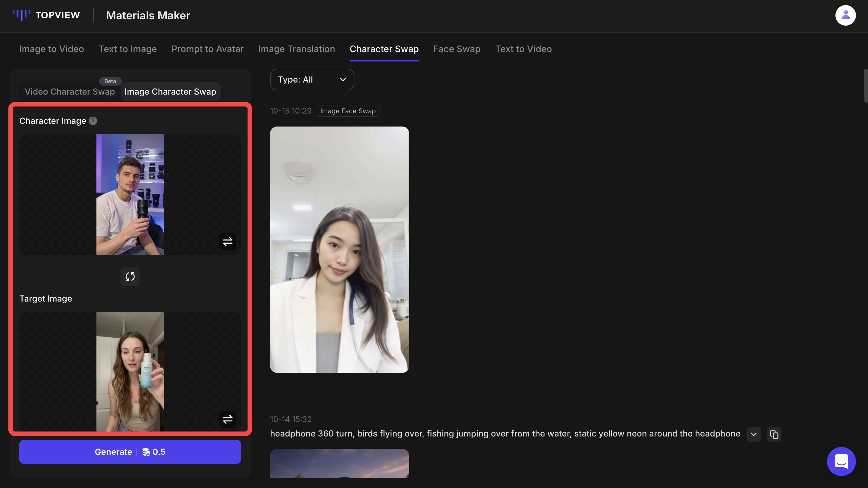Click the man holding lens character image
This screenshot has width=868, height=488.
tap(130, 195)
